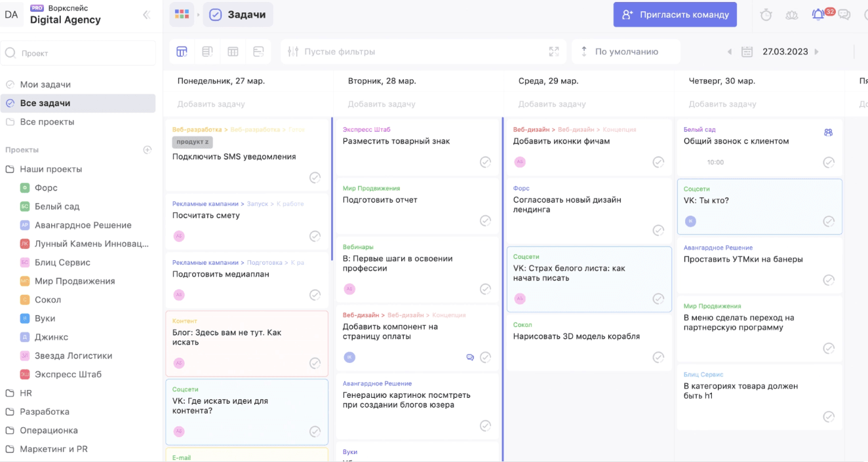Click the apps grid icon in header
Viewport: 868px width, 462px height.
(182, 14)
